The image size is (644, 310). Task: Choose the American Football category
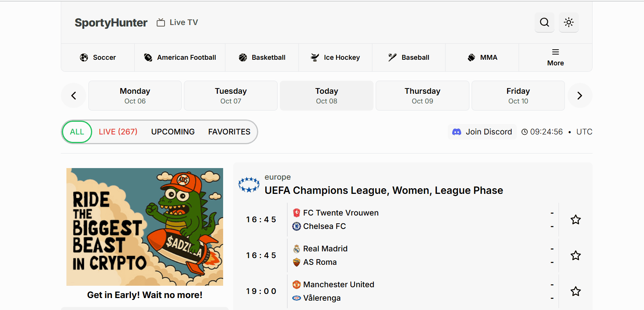pyautogui.click(x=180, y=58)
